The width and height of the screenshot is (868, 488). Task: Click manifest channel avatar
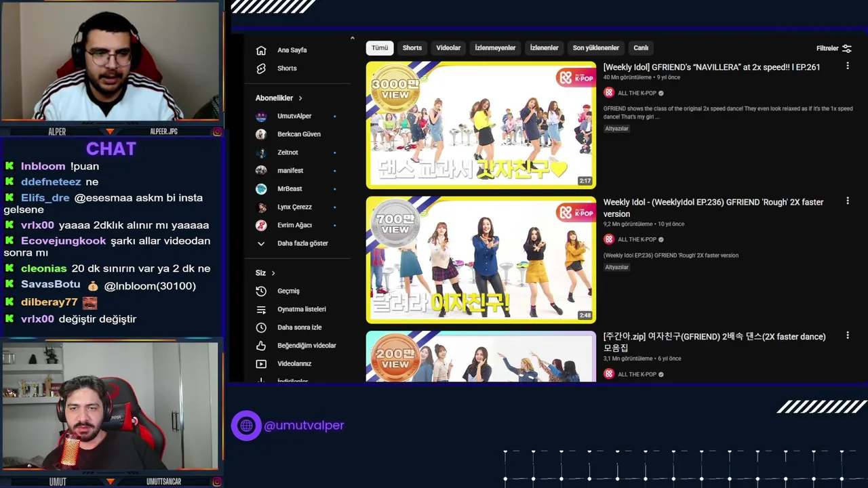(261, 171)
